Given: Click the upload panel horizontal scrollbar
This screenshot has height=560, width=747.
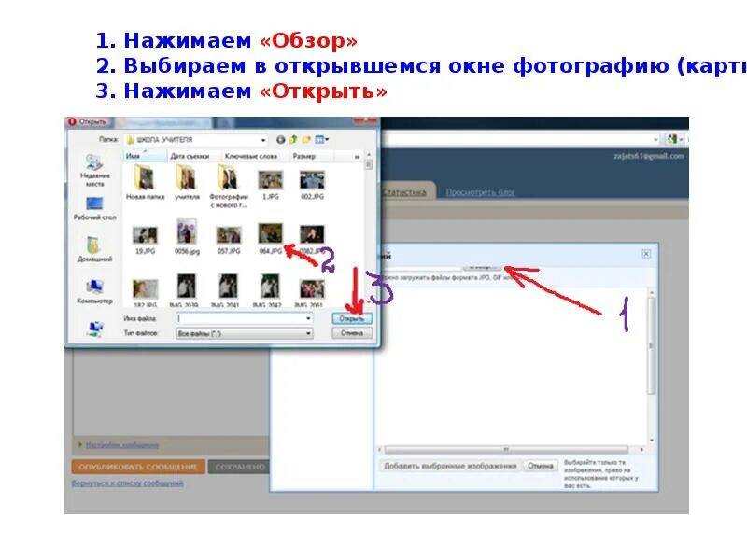Looking at the screenshot, I should (506, 450).
